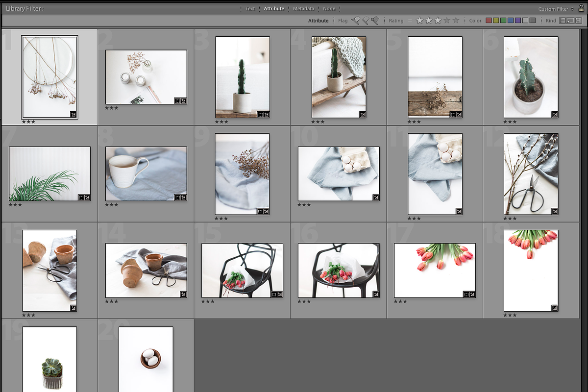The height and width of the screenshot is (392, 588).
Task: Toggle the Master Photos kind filter
Action: point(563,21)
